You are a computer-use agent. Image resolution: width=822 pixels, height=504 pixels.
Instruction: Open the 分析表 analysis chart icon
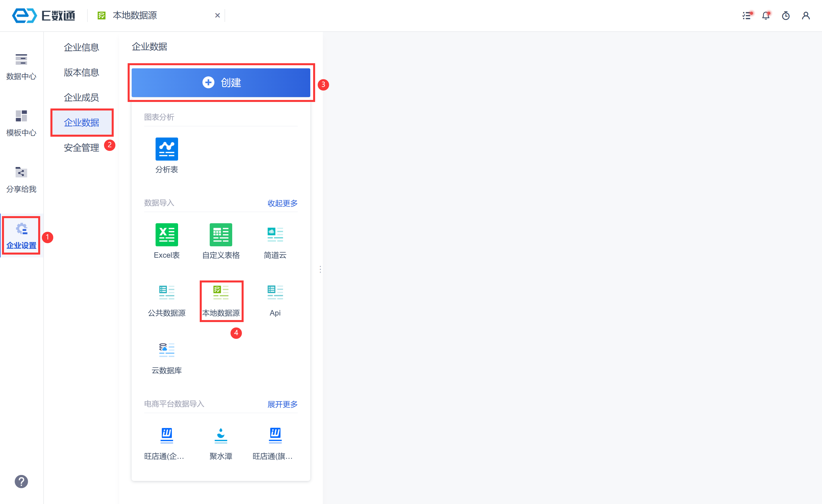pos(166,149)
